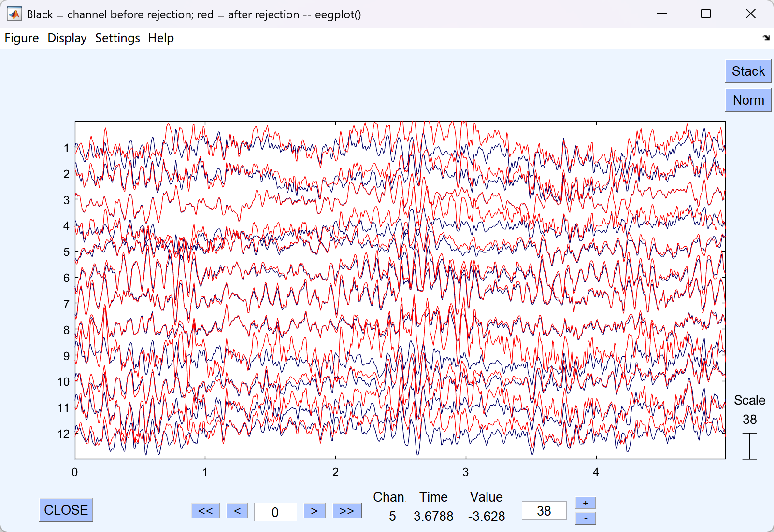Open the Figure menu
Screen dimensions: 774x532
22,38
